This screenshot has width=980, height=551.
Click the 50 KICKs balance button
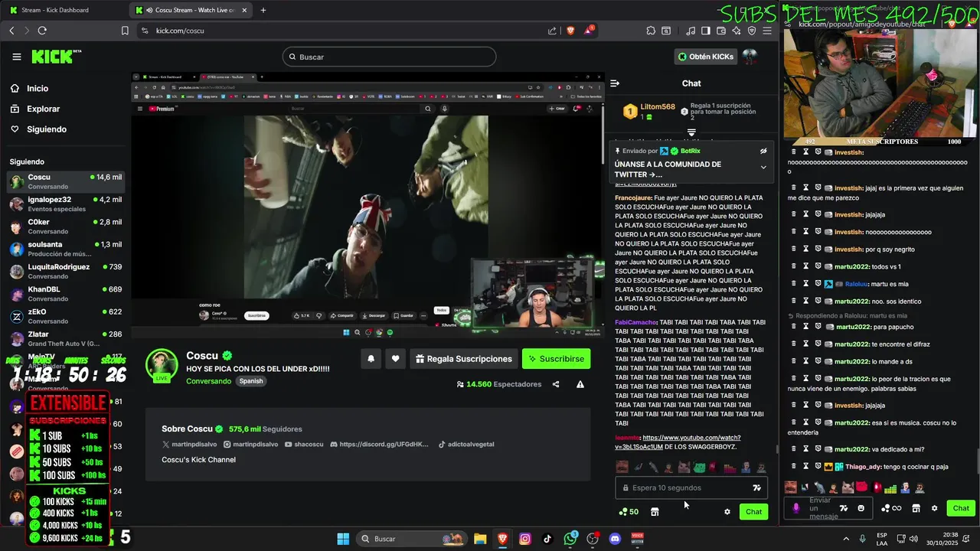tap(629, 512)
